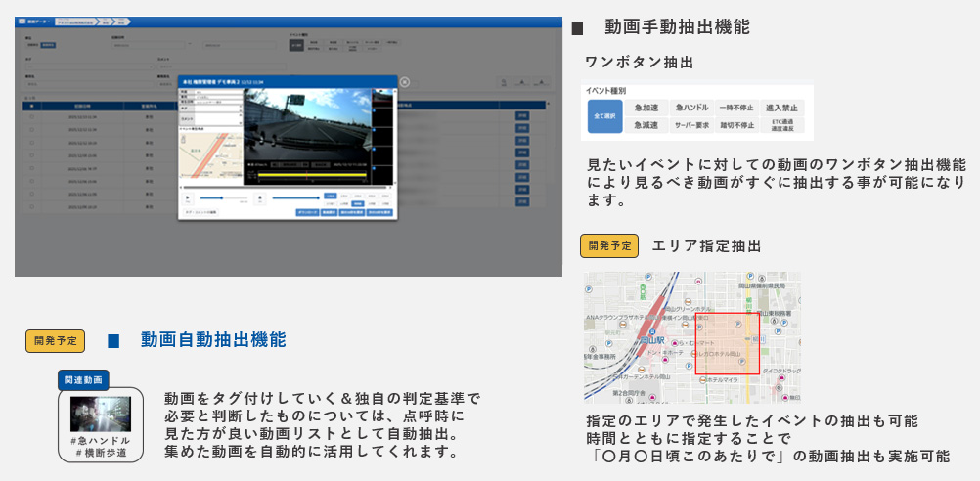Image resolution: width=980 pixels, height=481 pixels.
Task: Click the 動画自動抽出機能 heading
Action: click(214, 340)
